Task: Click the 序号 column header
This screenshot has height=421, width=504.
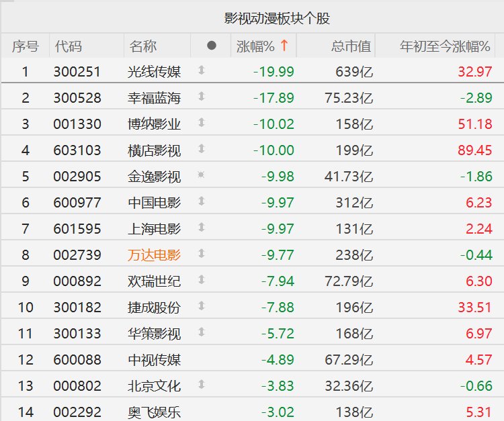Action: point(26,46)
